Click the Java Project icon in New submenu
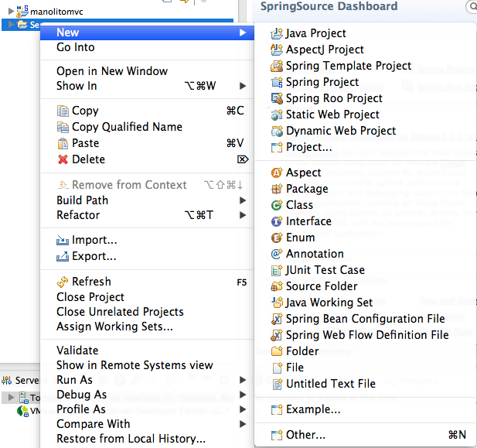 [277, 33]
